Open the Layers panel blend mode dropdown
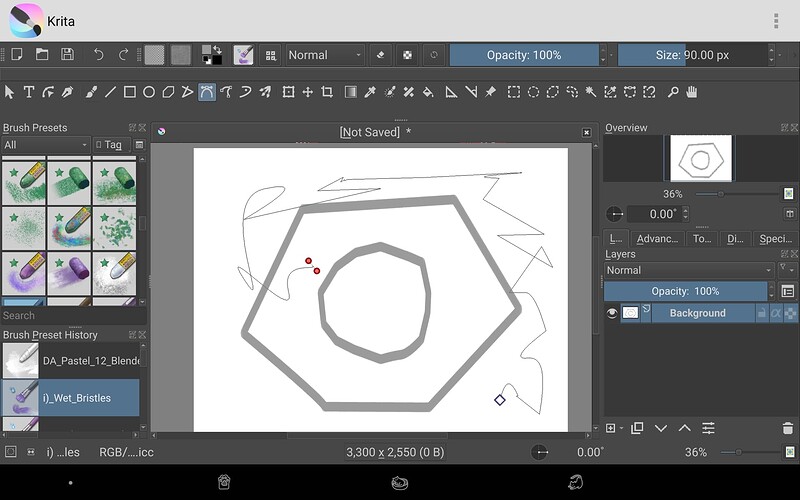 click(x=689, y=270)
